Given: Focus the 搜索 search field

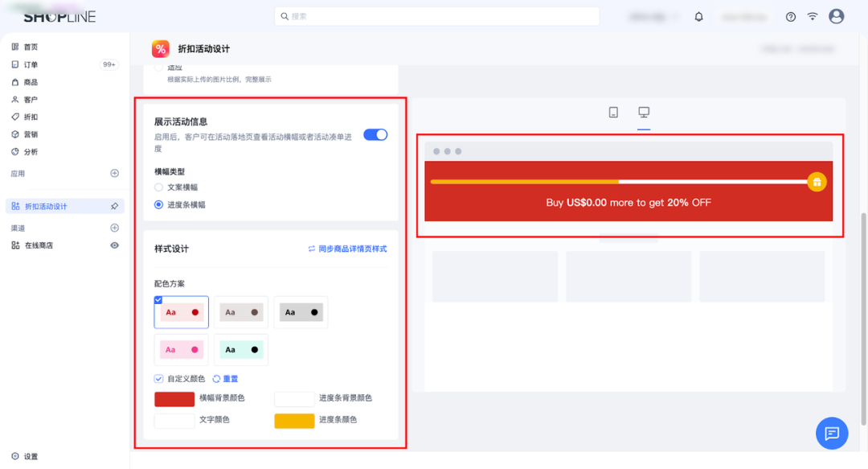Looking at the screenshot, I should click(x=436, y=16).
